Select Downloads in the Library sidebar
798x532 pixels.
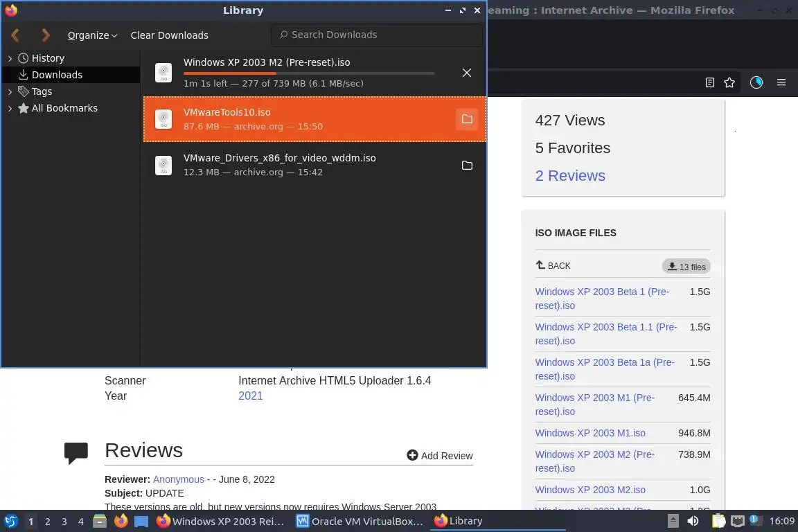[x=71, y=75]
